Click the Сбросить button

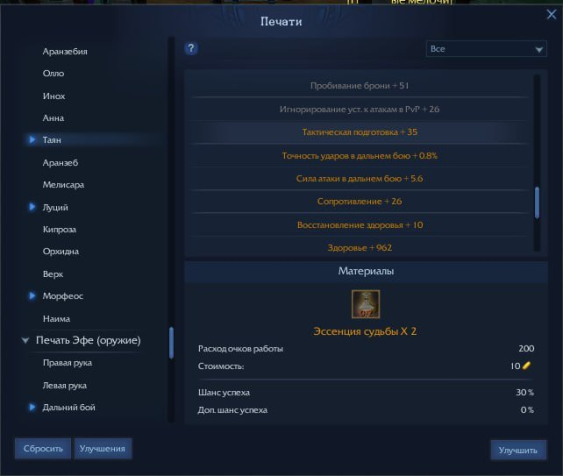coord(43,449)
